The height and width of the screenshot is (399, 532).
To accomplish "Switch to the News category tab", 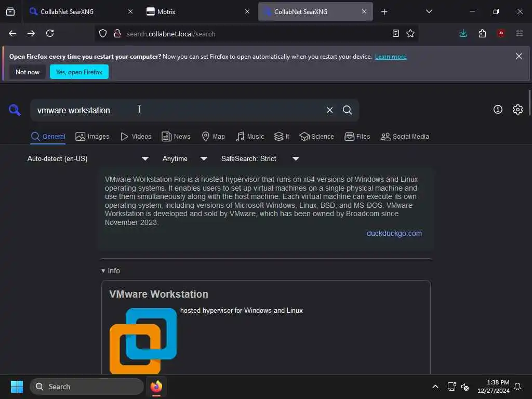I will [176, 137].
